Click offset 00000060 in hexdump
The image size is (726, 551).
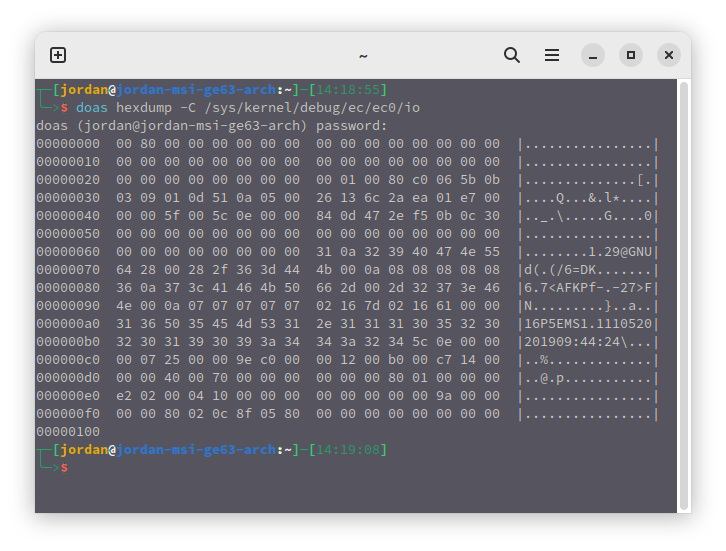coord(68,251)
